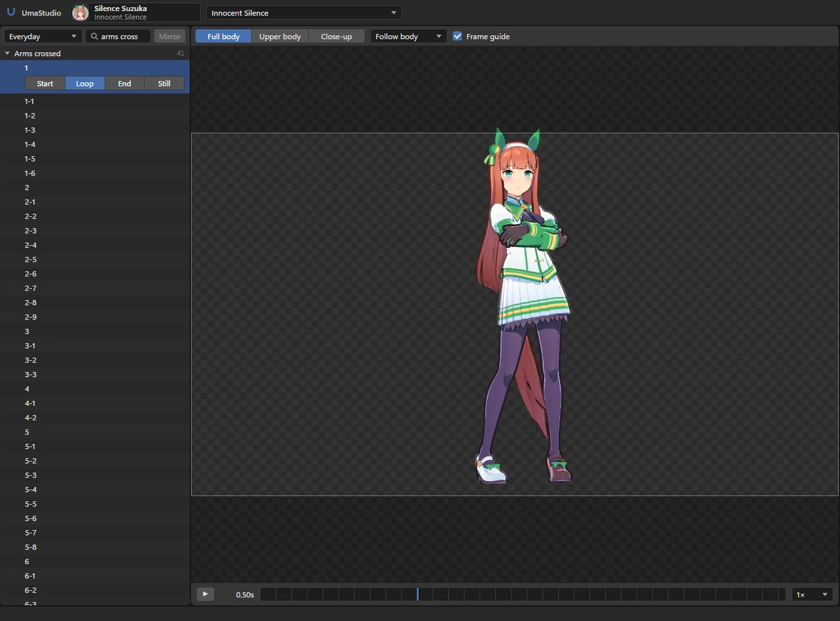Click the timeline scrubber track

[x=523, y=594]
